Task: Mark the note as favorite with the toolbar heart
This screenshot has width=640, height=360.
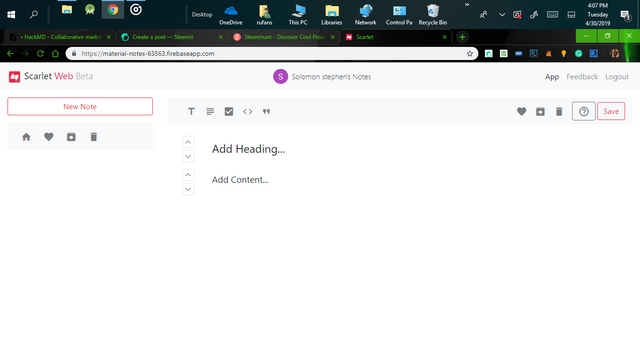Action: click(521, 111)
